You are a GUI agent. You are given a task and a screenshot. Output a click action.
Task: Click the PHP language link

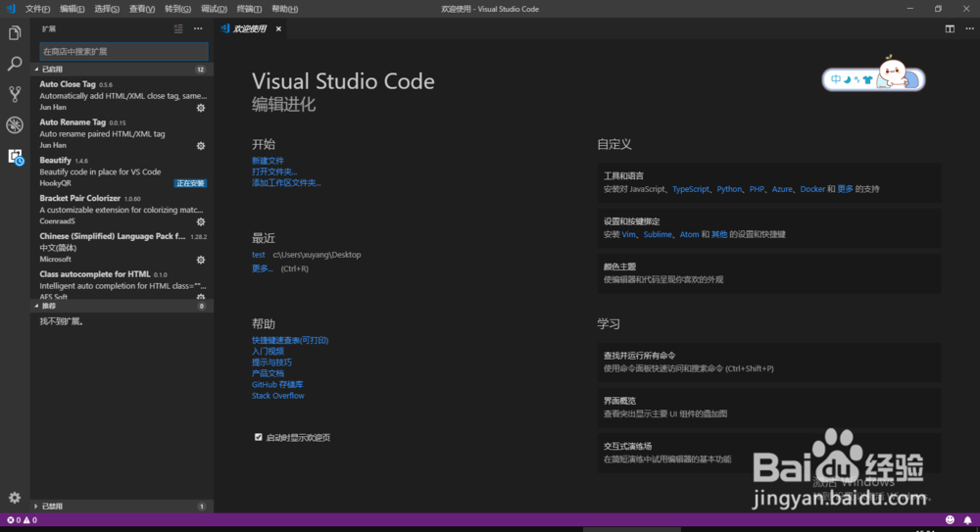click(757, 189)
